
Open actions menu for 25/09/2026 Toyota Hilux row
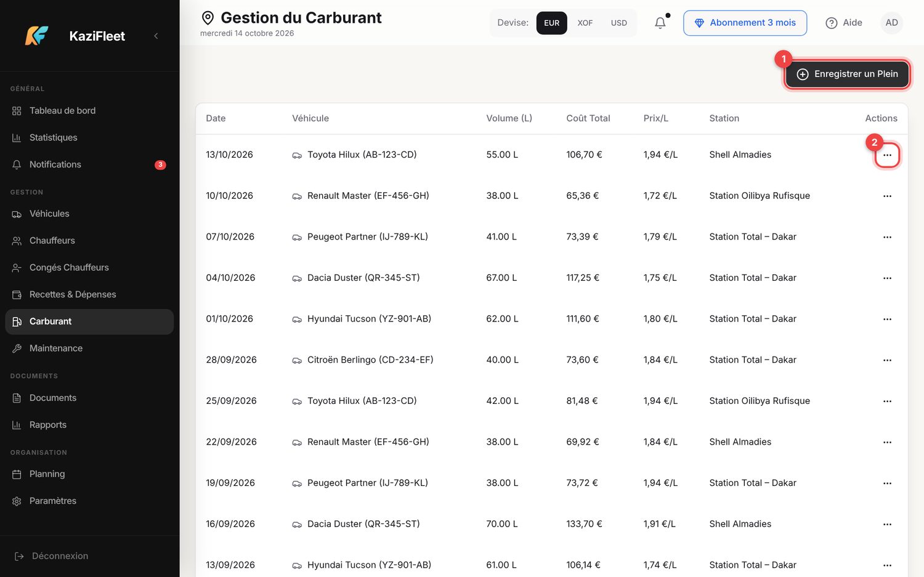887,401
